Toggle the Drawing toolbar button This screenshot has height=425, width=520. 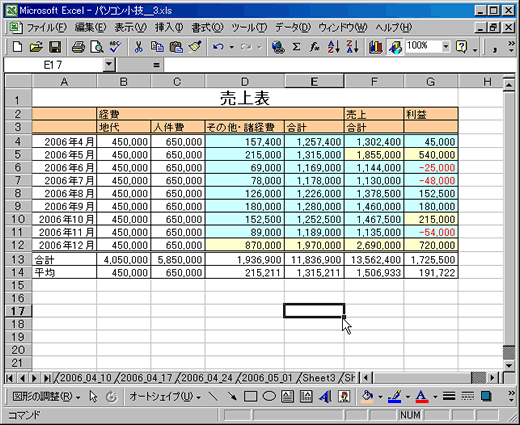pyautogui.click(x=395, y=47)
